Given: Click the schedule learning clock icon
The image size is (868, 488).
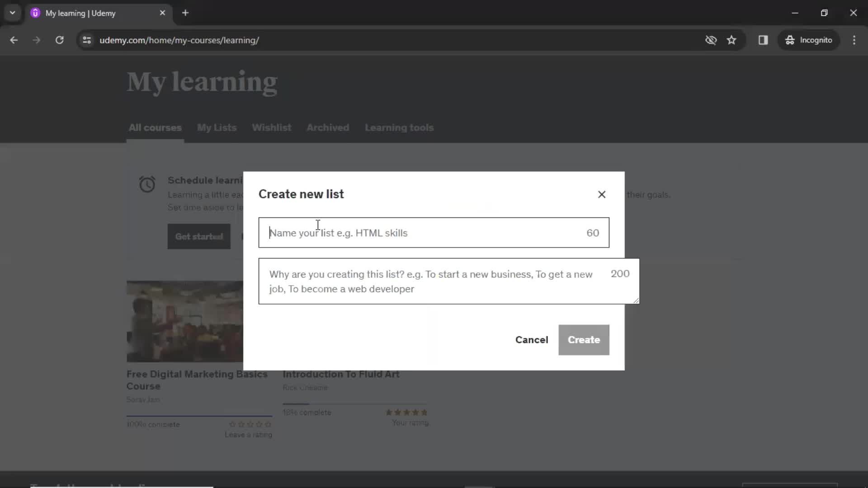Looking at the screenshot, I should pyautogui.click(x=147, y=184).
